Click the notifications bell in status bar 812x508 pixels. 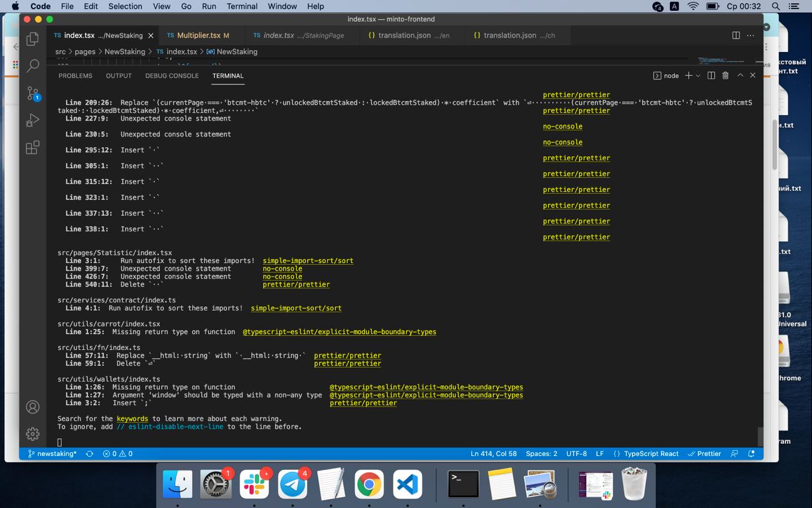tap(752, 453)
